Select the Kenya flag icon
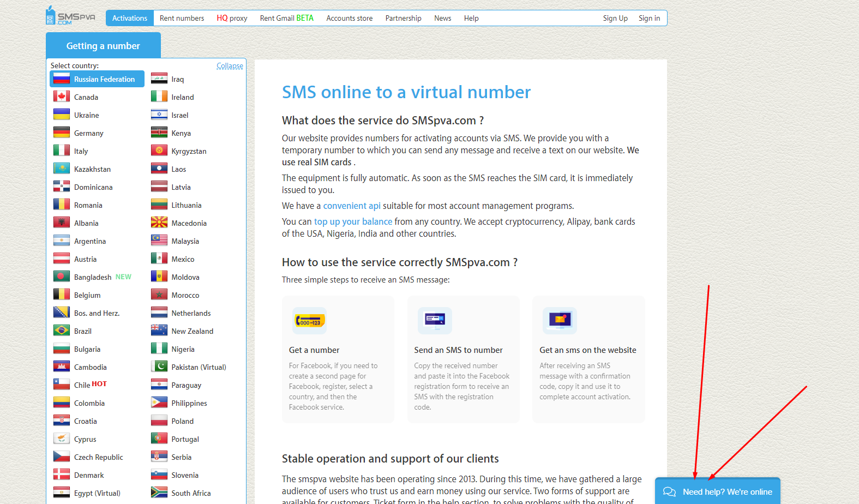859x504 pixels. coord(159,133)
